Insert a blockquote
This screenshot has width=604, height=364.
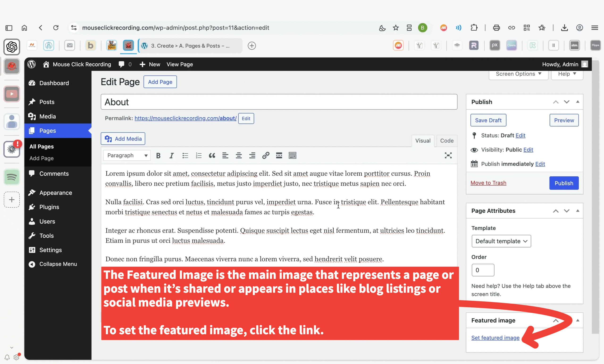(x=212, y=156)
